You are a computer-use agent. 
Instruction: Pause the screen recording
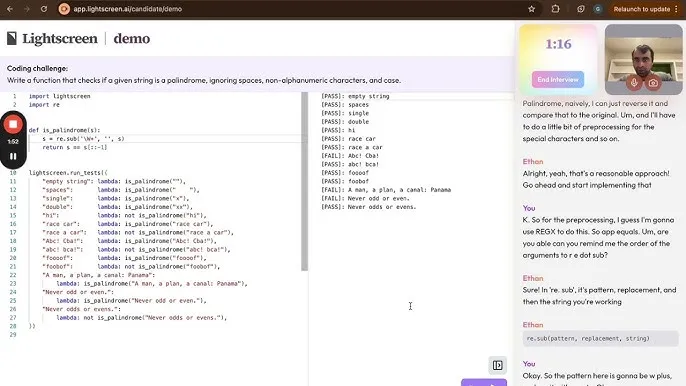[13, 156]
